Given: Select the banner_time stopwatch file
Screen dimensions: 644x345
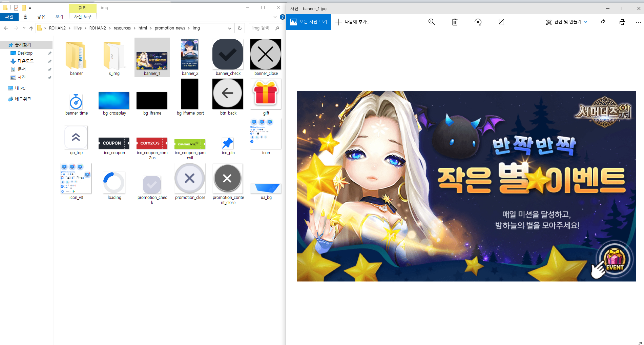Looking at the screenshot, I should click(76, 104).
